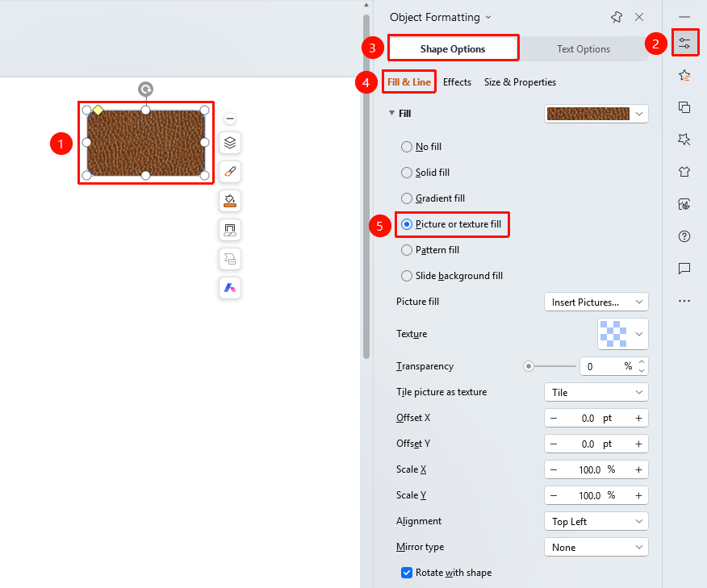Screen dimensions: 707x588
Task: Open the star-with-cursor icon in the sidebar
Action: pyautogui.click(x=684, y=140)
